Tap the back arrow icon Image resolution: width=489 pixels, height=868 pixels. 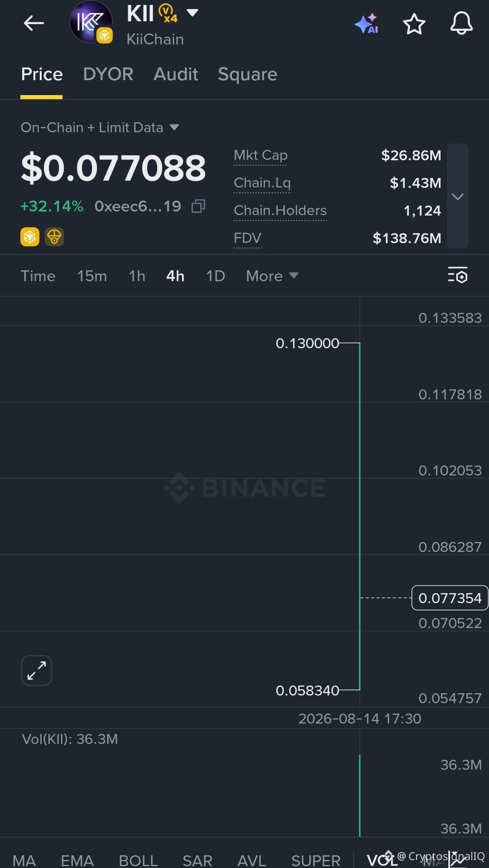point(34,23)
